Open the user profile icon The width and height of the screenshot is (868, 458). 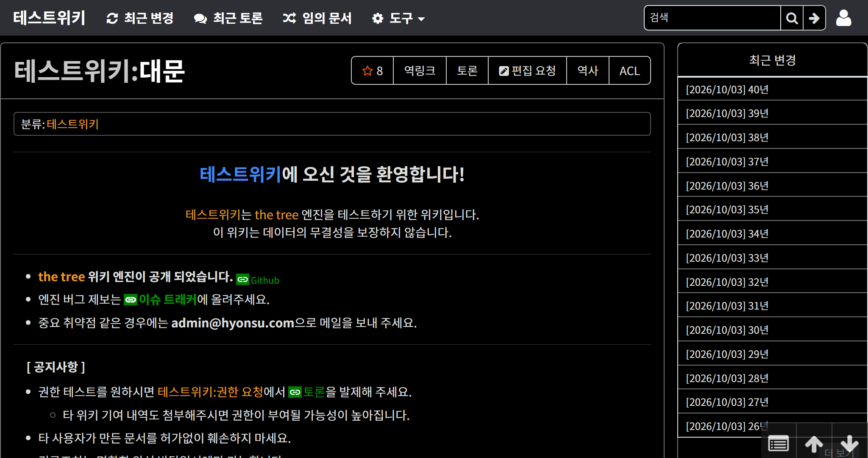point(843,18)
